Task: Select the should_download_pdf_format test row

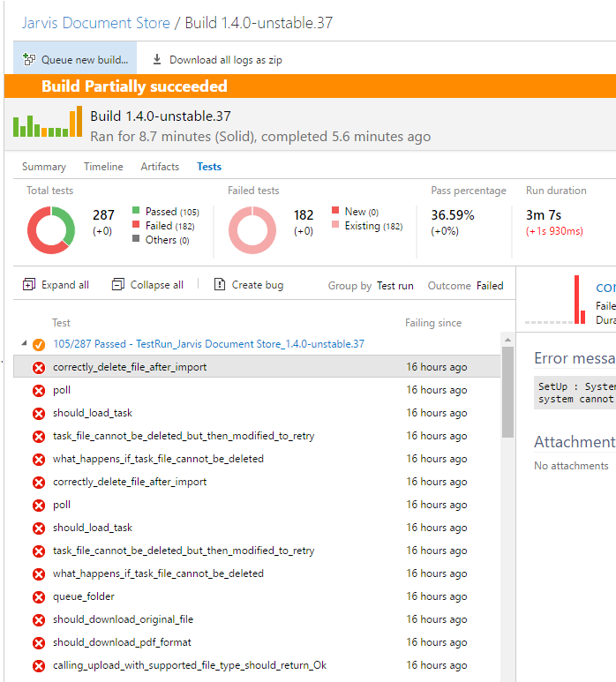Action: (x=257, y=643)
